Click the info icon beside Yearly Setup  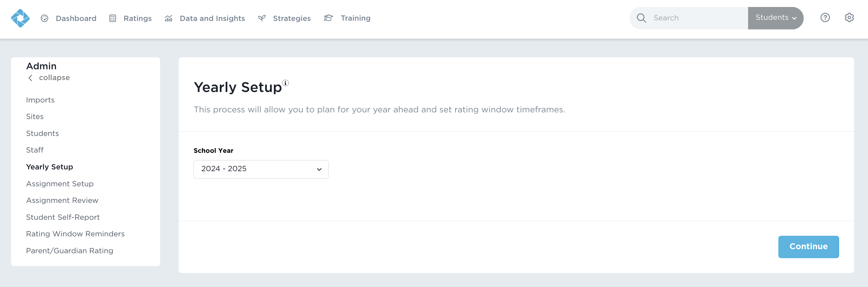point(285,83)
